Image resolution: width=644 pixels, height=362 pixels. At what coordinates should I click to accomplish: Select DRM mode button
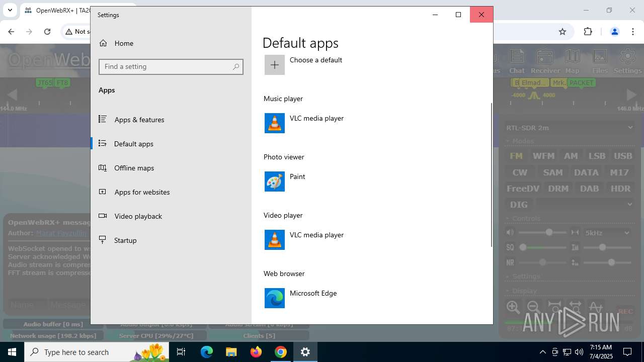coord(558,189)
